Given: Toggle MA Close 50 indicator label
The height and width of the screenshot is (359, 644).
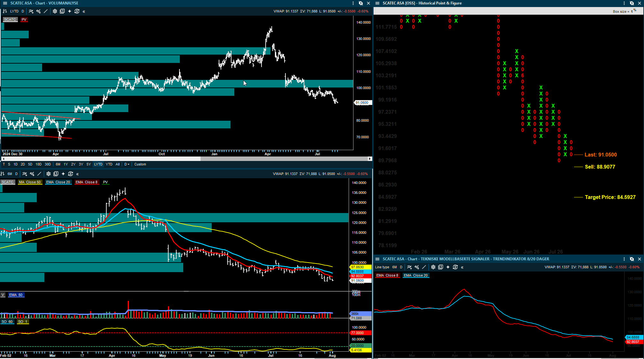Looking at the screenshot, I should pos(30,182).
